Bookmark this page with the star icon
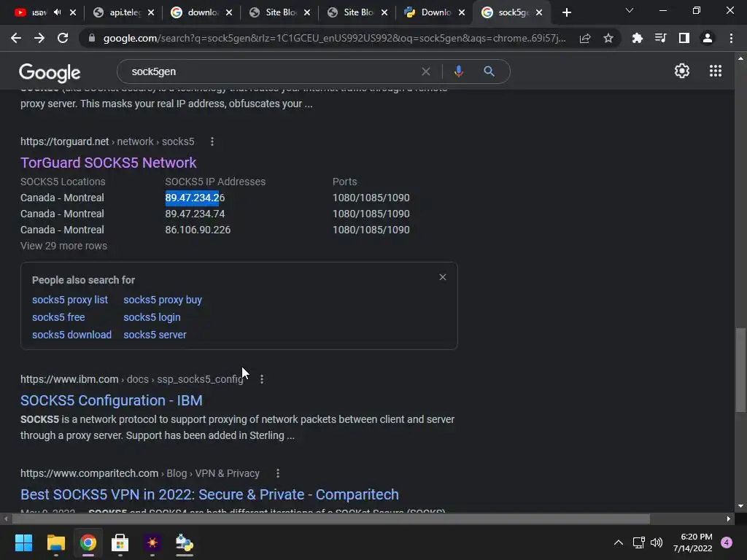 (x=608, y=38)
